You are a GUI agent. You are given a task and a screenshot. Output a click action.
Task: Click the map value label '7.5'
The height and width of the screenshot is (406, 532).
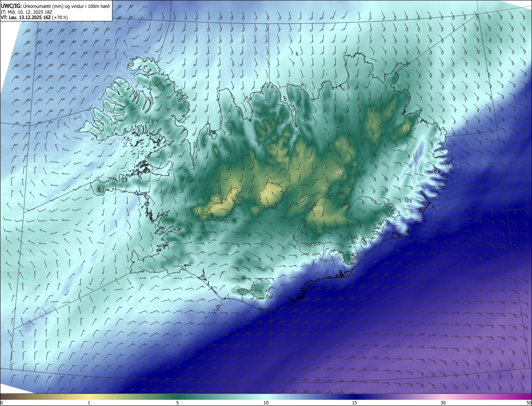(x=486, y=38)
